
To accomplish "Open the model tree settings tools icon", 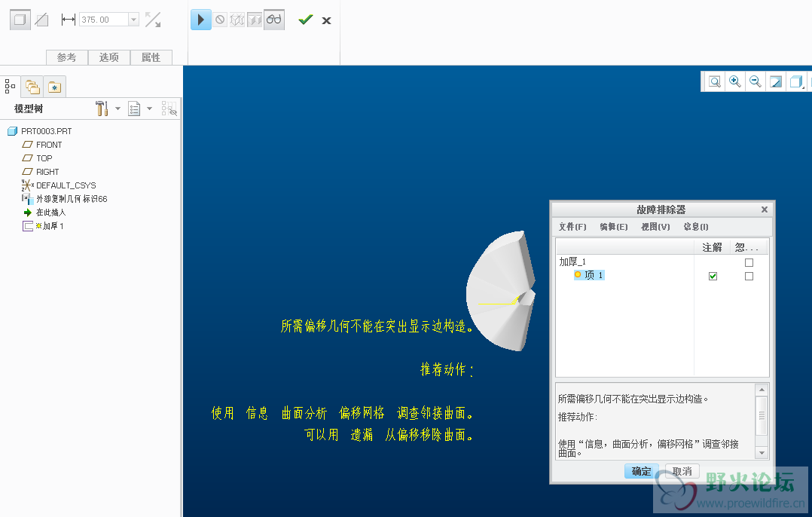I will click(x=102, y=109).
